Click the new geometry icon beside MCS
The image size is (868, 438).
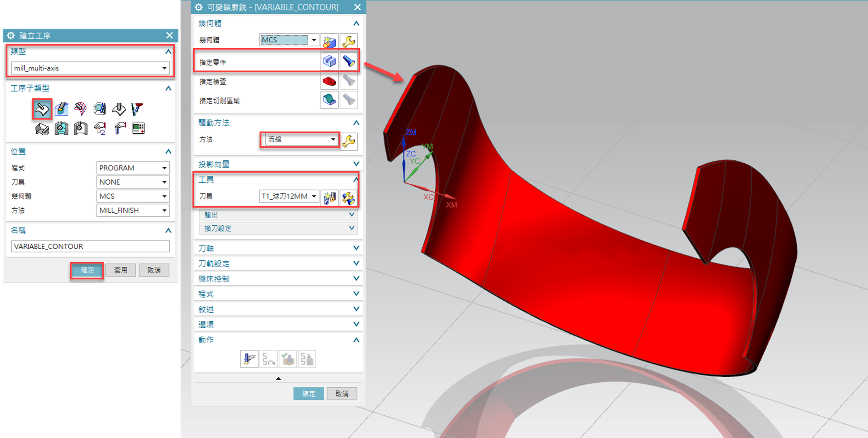click(329, 41)
